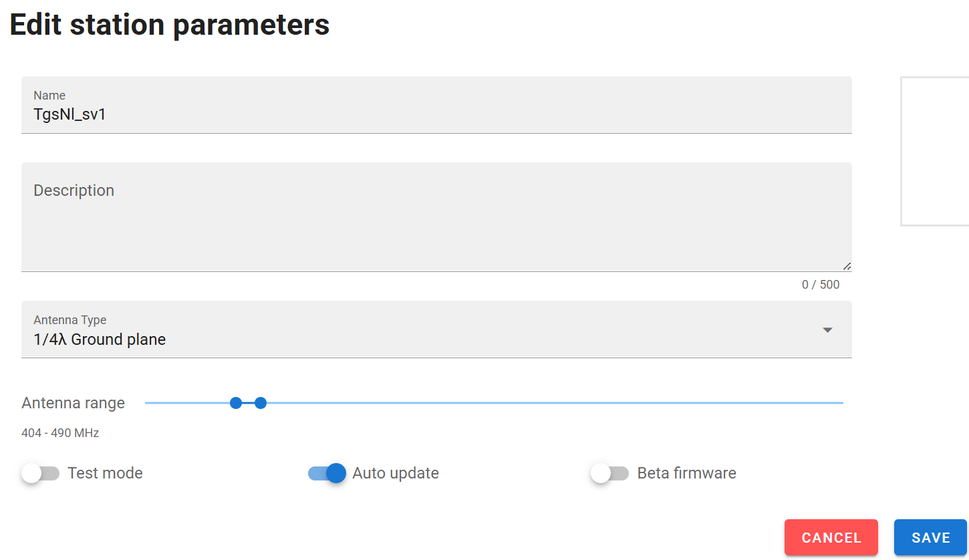
Task: Click the '404 - 490 MHz' range readout
Action: tap(60, 433)
